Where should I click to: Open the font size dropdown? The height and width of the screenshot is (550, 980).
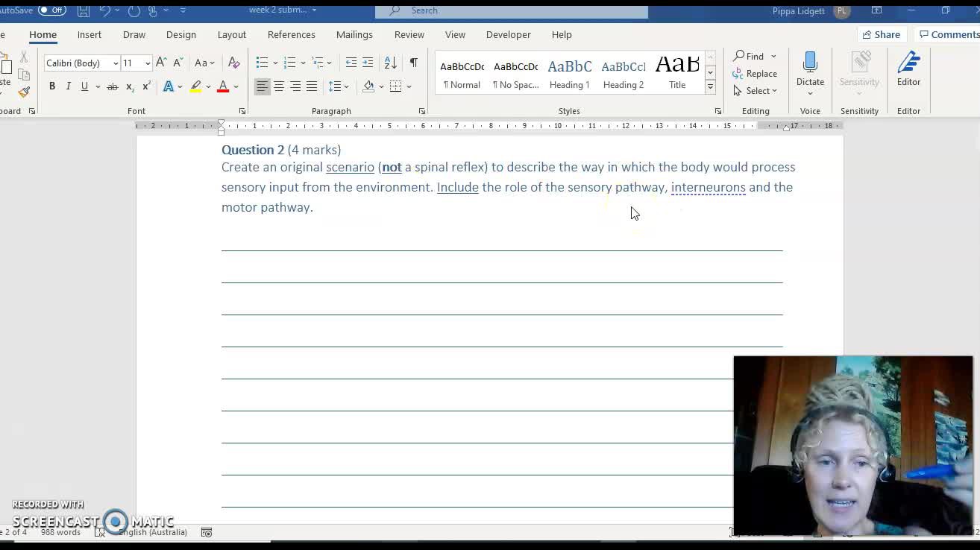click(x=146, y=63)
